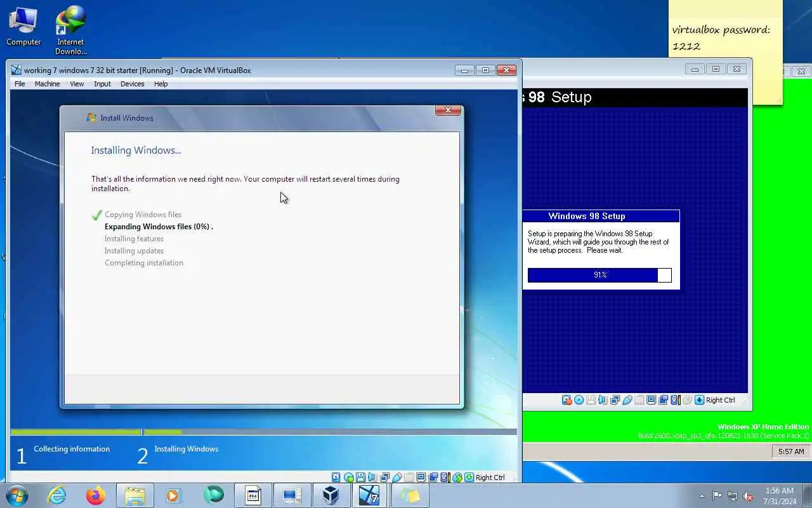This screenshot has height=508, width=812.
Task: Open Sticky Notes from the taskbar
Action: (x=410, y=495)
